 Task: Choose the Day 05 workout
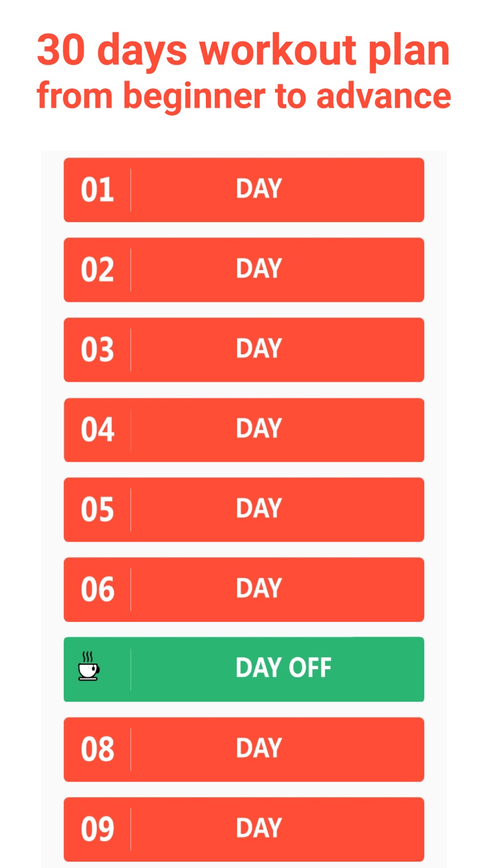[x=244, y=510]
